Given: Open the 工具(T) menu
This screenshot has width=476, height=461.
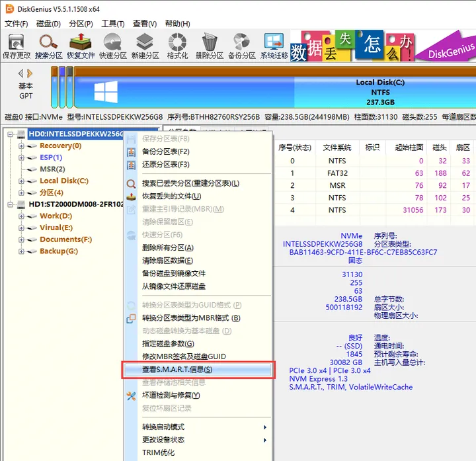Looking at the screenshot, I should click(x=113, y=24).
